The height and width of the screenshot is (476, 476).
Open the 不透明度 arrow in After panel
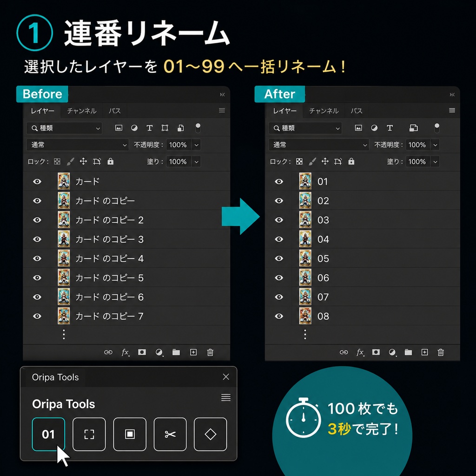pos(435,145)
